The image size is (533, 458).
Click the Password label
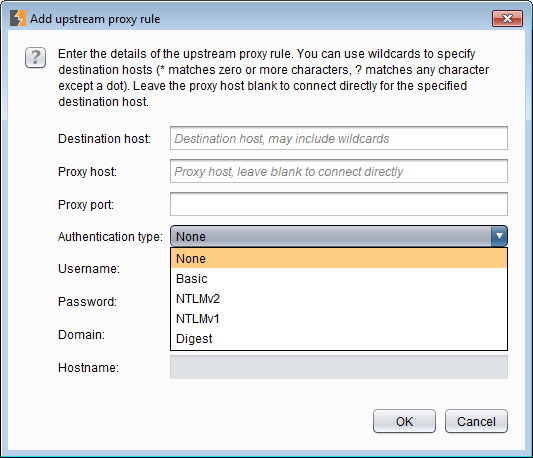pyautogui.click(x=87, y=302)
